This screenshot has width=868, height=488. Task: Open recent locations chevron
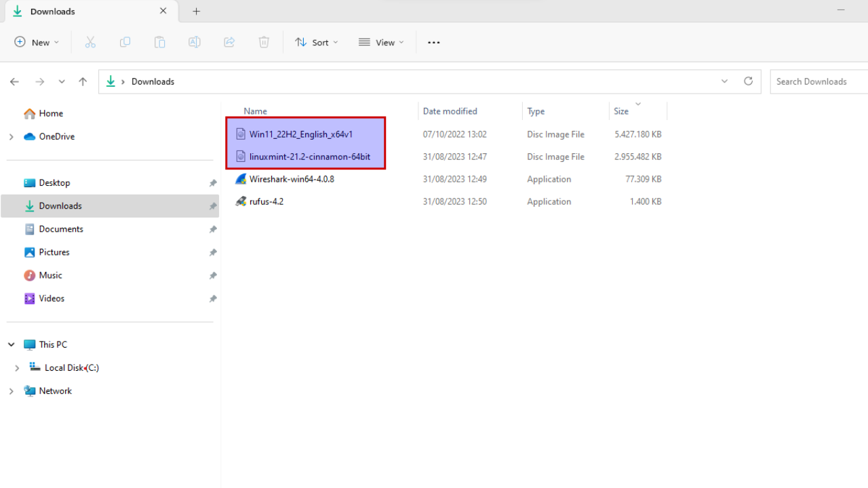pyautogui.click(x=62, y=81)
